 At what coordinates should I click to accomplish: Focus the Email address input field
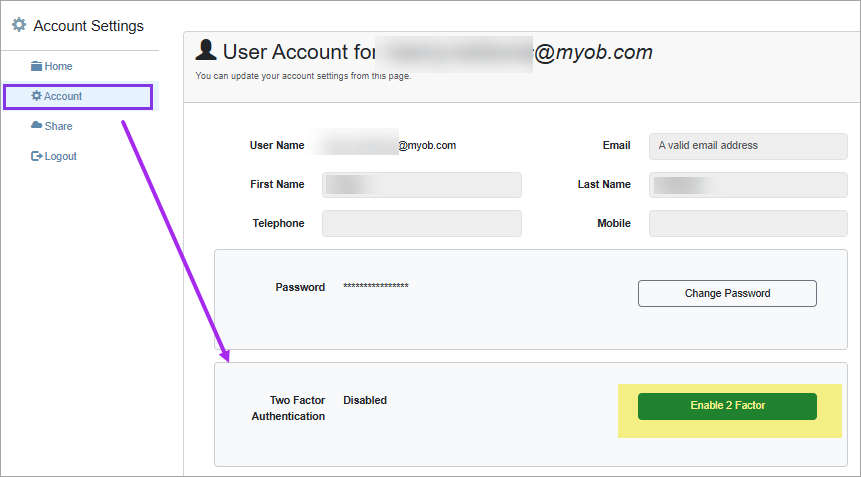tap(748, 146)
